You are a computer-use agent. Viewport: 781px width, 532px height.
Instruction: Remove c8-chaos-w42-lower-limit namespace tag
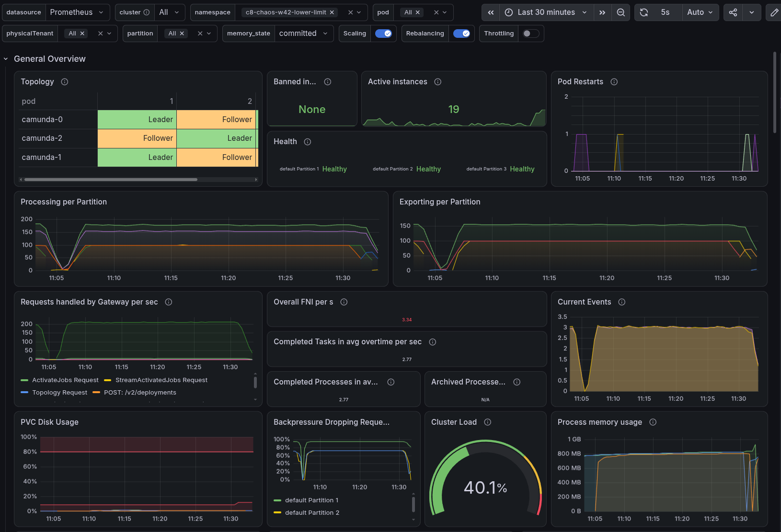coord(332,12)
